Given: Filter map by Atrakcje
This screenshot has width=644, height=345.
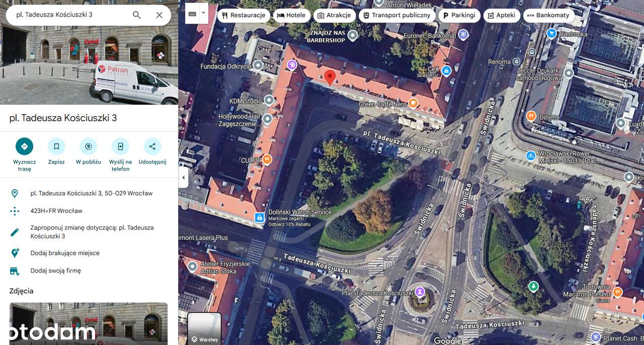Looking at the screenshot, I should (x=335, y=15).
